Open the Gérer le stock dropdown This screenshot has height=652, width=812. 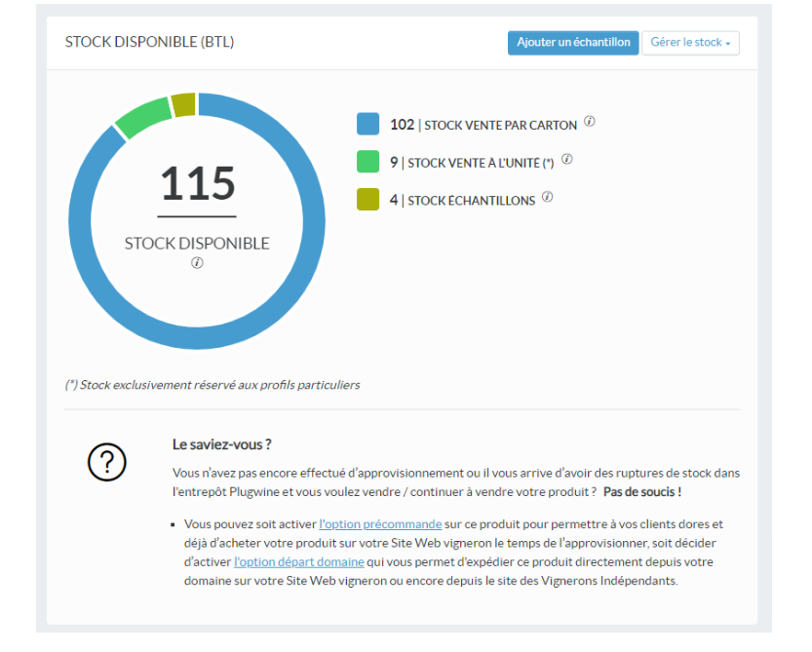690,43
